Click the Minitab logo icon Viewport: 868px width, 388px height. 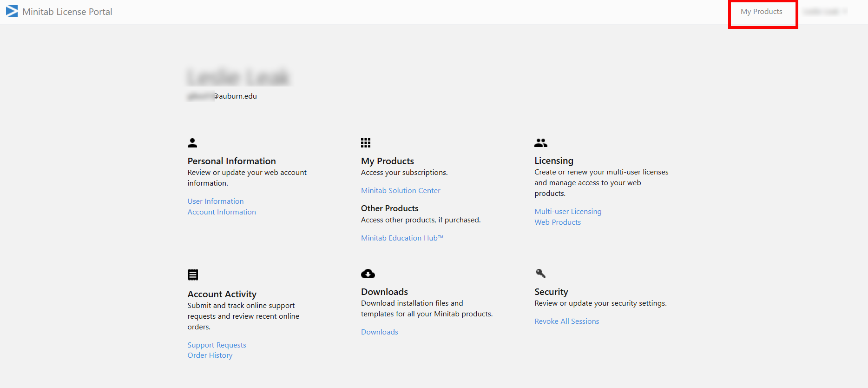tap(12, 11)
